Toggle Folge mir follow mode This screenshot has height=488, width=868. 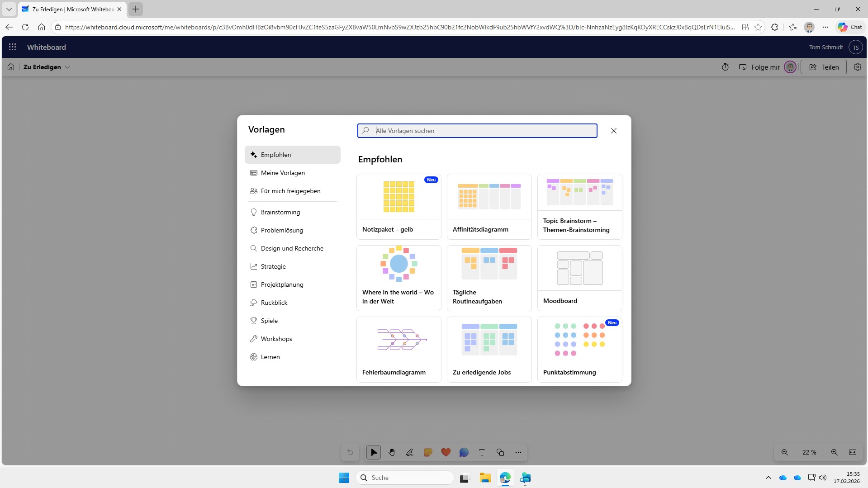tap(760, 67)
